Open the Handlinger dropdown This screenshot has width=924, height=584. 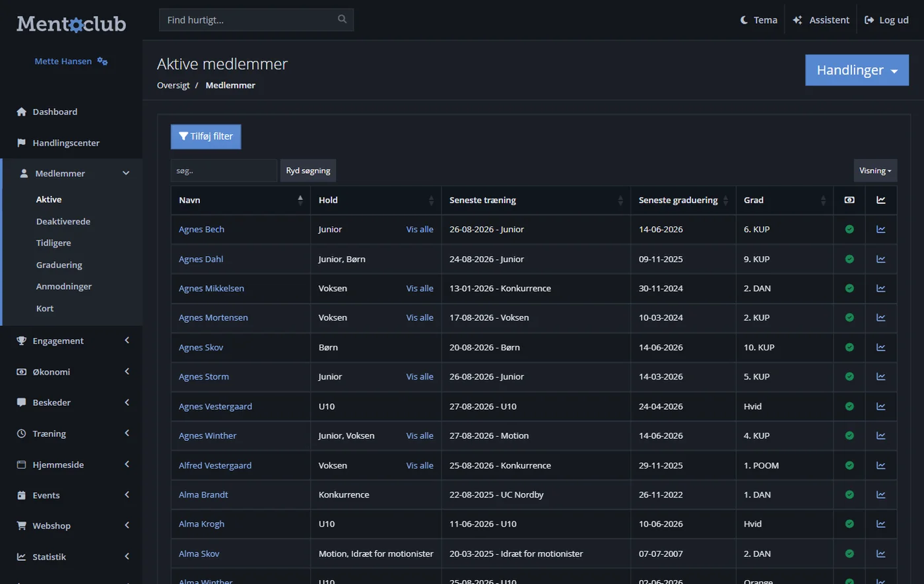(857, 71)
